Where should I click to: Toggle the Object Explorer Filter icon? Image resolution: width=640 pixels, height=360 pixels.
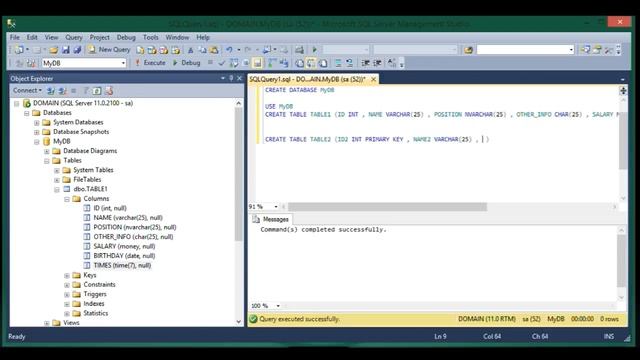click(86, 91)
